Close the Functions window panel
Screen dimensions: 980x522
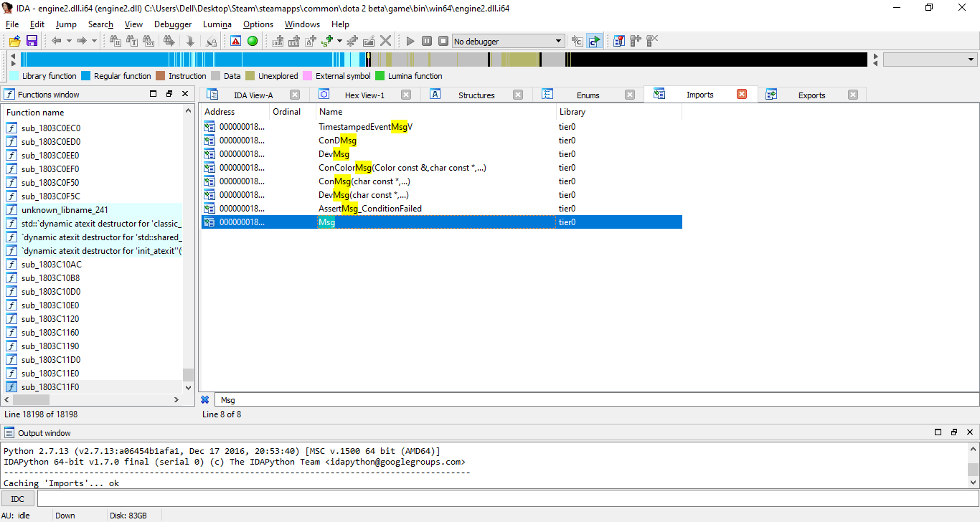click(x=185, y=94)
